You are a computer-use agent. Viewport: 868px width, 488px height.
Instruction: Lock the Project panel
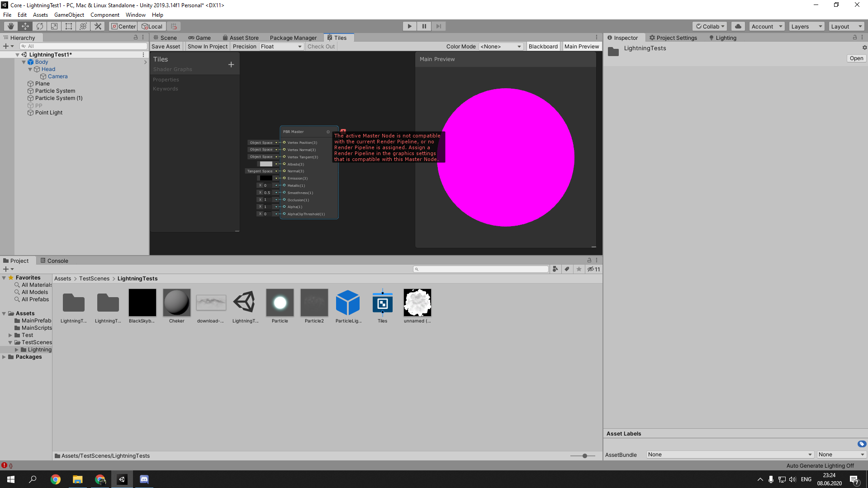click(x=589, y=260)
